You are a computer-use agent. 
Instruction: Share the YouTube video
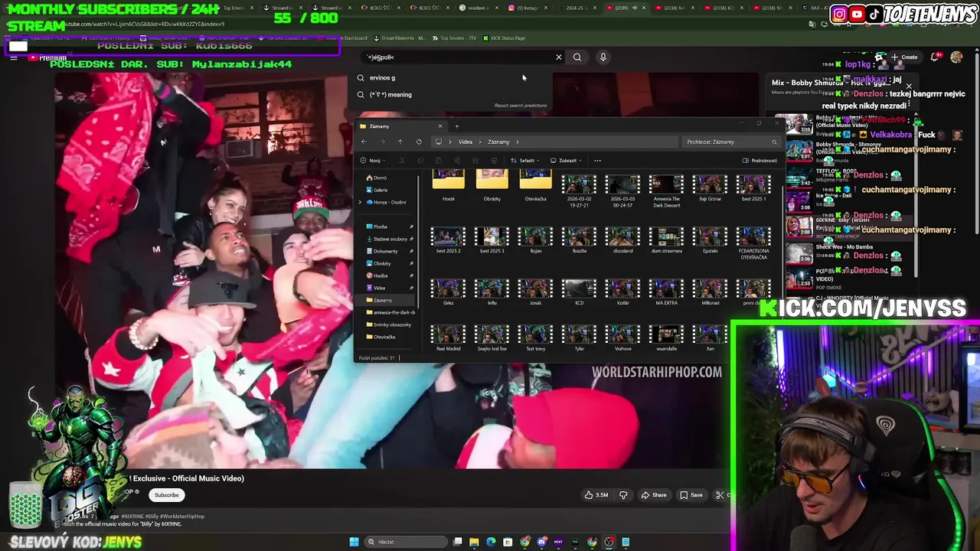(x=653, y=495)
